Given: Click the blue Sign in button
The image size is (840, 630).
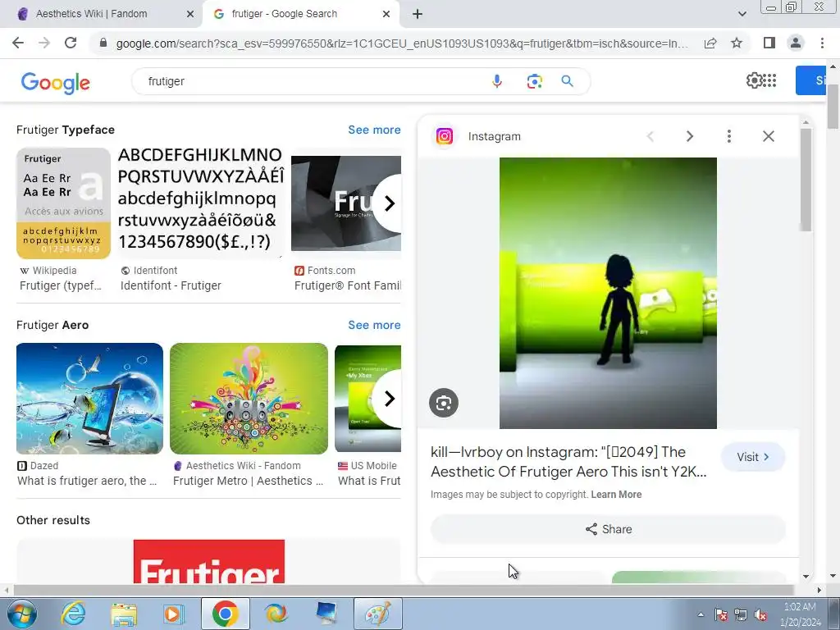Looking at the screenshot, I should pyautogui.click(x=811, y=80).
